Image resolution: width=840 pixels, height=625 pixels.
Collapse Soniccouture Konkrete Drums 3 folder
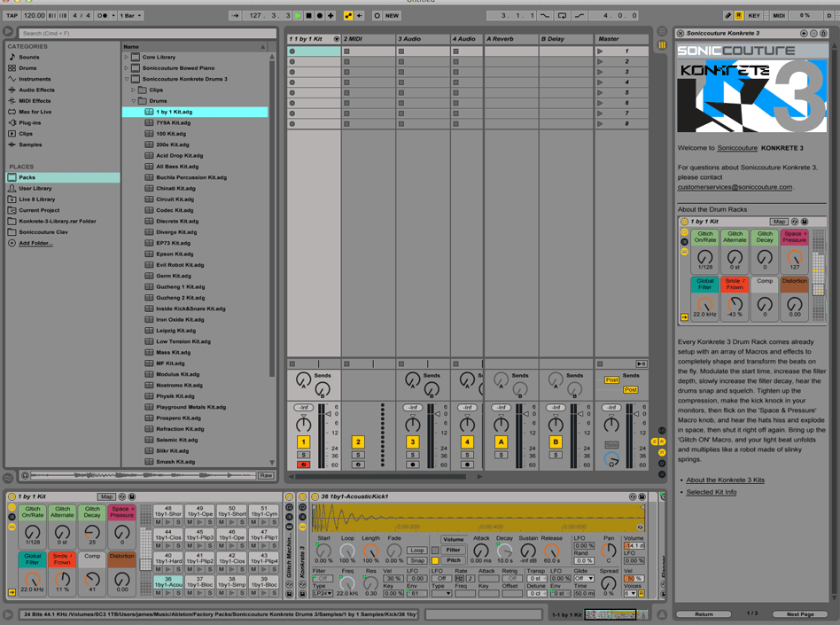[127, 79]
